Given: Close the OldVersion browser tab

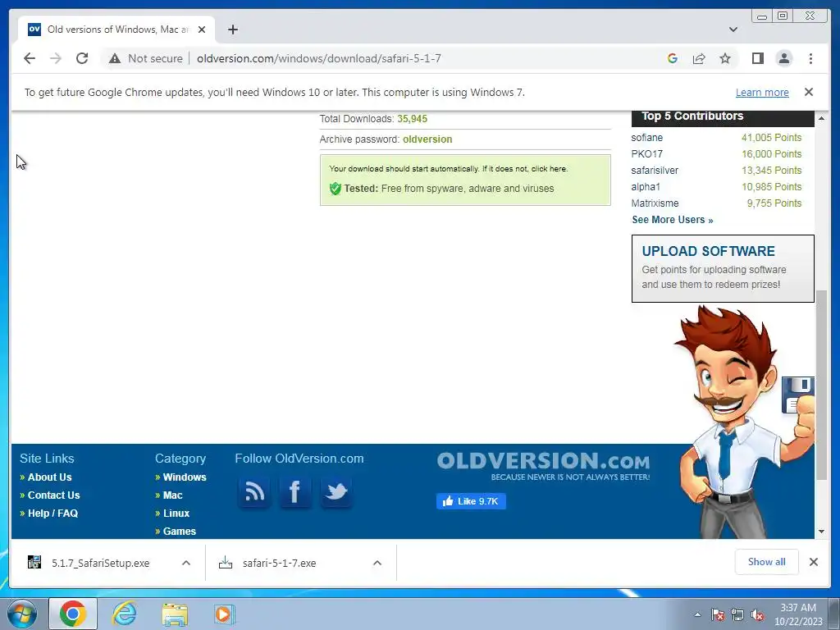Looking at the screenshot, I should tap(202, 30).
